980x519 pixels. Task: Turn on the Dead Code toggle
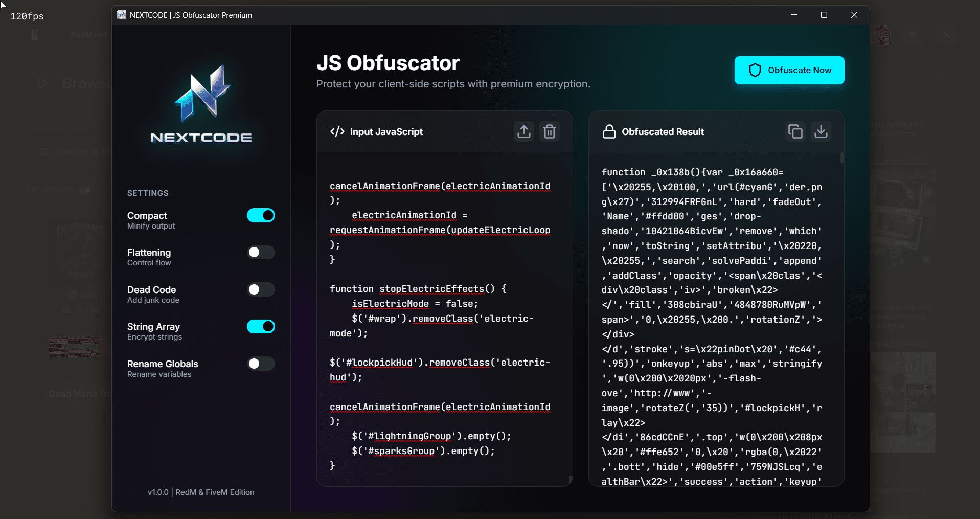pyautogui.click(x=261, y=289)
